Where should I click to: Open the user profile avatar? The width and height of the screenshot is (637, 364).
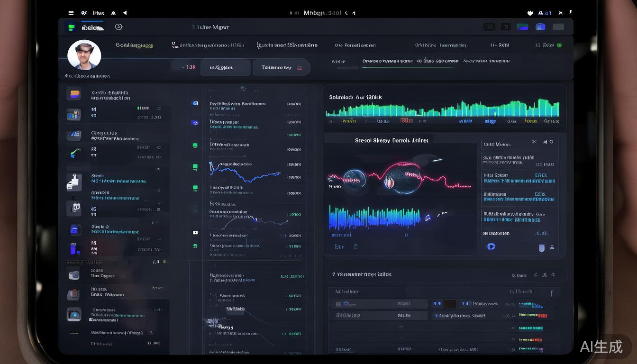pos(84,55)
